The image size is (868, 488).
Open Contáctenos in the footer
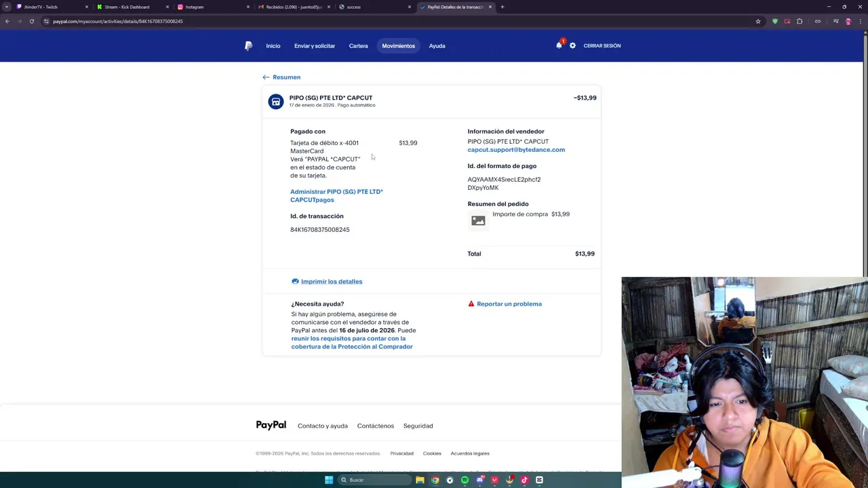click(376, 426)
